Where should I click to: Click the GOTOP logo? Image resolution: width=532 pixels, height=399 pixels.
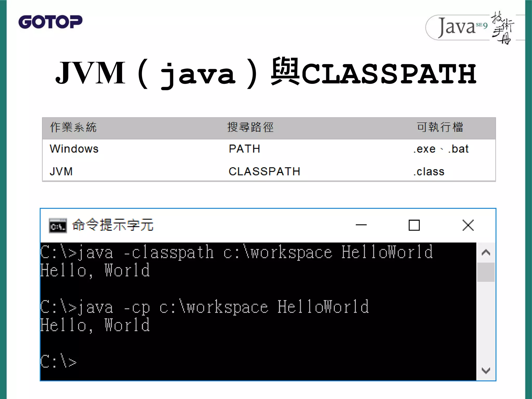point(50,22)
